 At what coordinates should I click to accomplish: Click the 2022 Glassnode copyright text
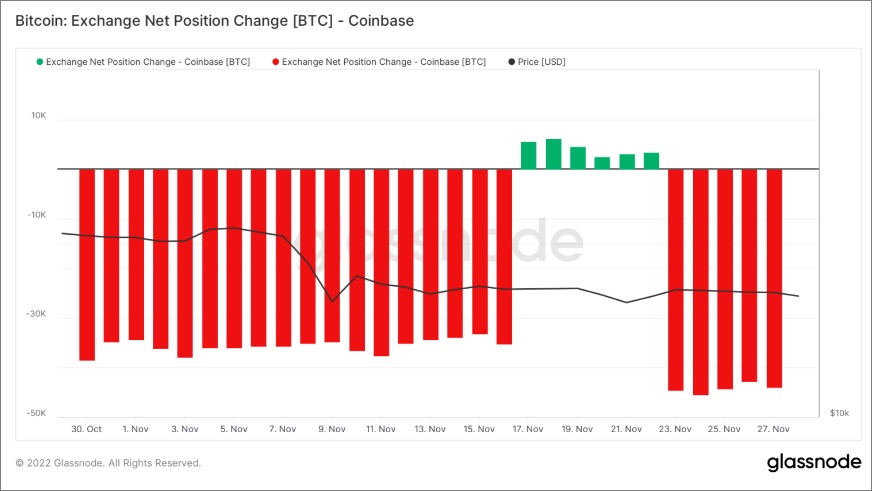coord(108,463)
